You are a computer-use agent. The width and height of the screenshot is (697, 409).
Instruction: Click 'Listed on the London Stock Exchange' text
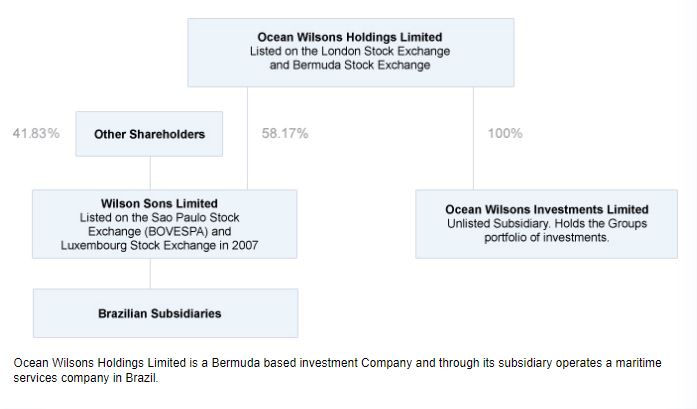(350, 51)
